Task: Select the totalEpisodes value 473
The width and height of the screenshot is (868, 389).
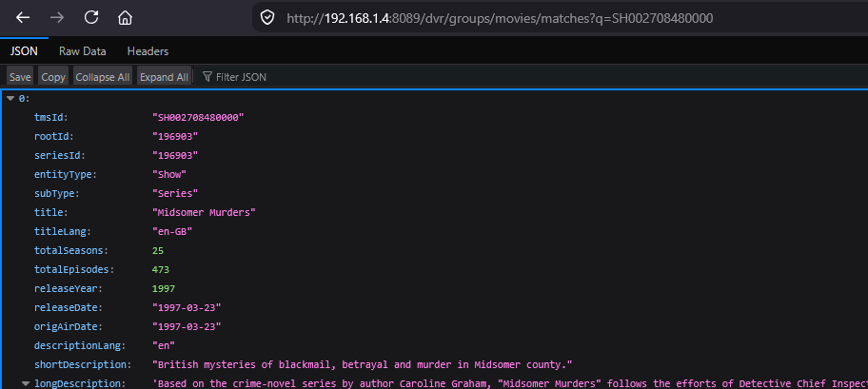Action: coord(161,269)
